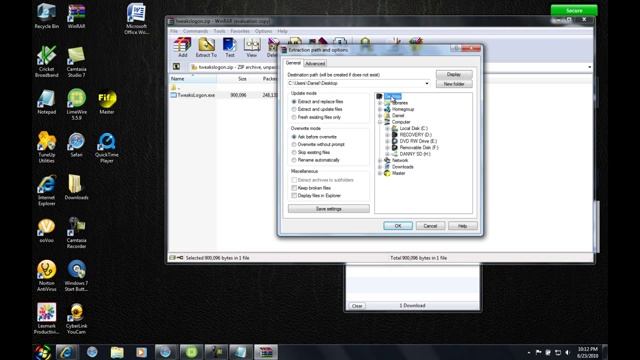Enable Display files in Explorer checkbox
The width and height of the screenshot is (640, 360).
click(294, 196)
